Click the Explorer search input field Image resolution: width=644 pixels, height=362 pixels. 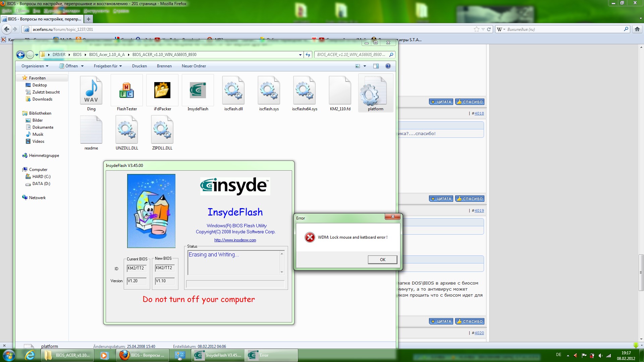[x=351, y=55]
